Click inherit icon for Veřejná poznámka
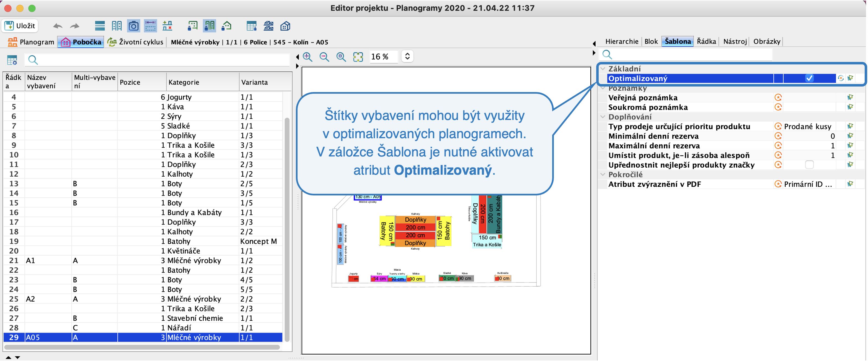The image size is (868, 361). coord(778,98)
